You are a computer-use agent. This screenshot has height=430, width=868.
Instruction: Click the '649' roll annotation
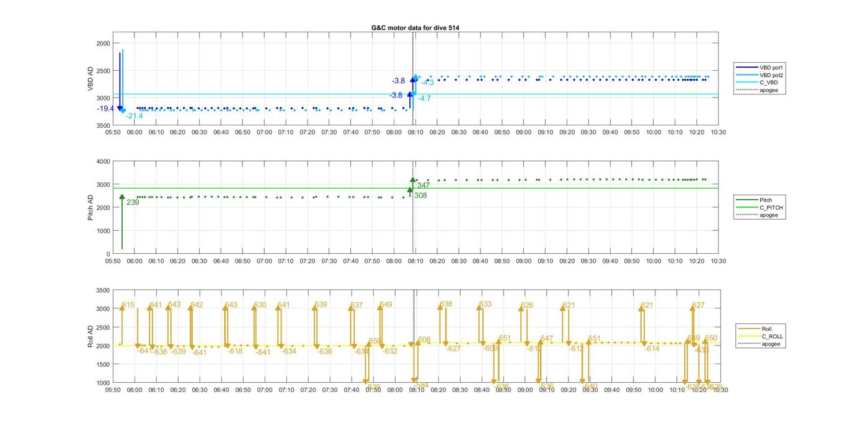tap(386, 304)
